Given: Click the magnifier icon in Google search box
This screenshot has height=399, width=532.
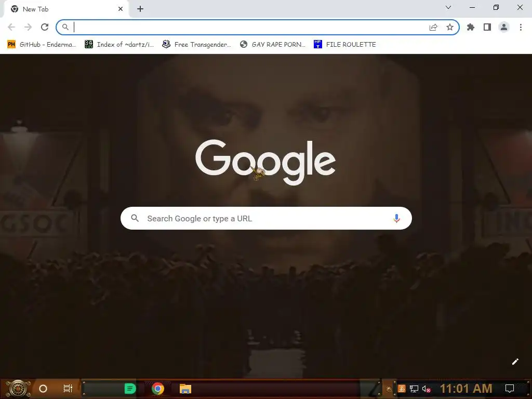Looking at the screenshot, I should 135,218.
